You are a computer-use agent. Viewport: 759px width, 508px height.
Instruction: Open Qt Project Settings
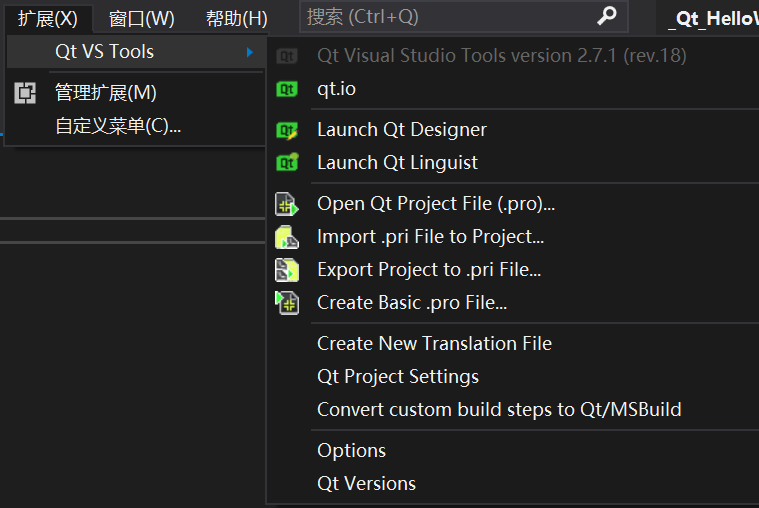click(398, 376)
